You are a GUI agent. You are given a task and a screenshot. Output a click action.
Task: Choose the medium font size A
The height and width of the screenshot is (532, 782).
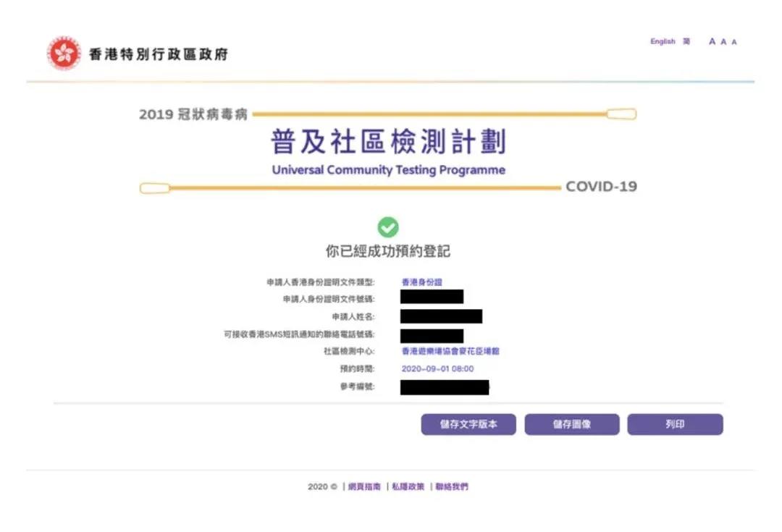click(x=723, y=42)
